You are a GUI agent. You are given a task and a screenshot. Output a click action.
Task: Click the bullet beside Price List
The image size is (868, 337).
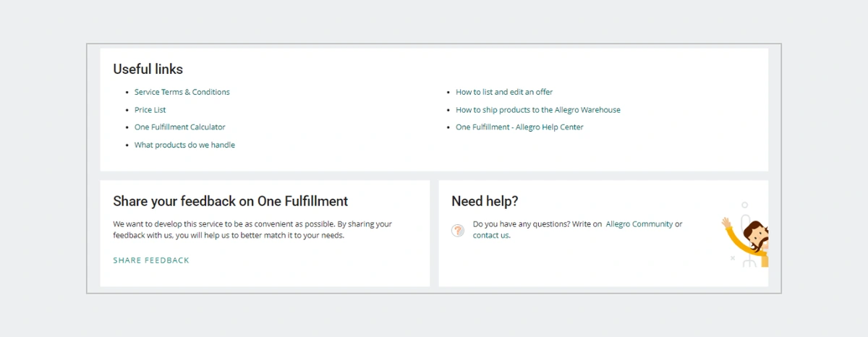[x=127, y=111]
